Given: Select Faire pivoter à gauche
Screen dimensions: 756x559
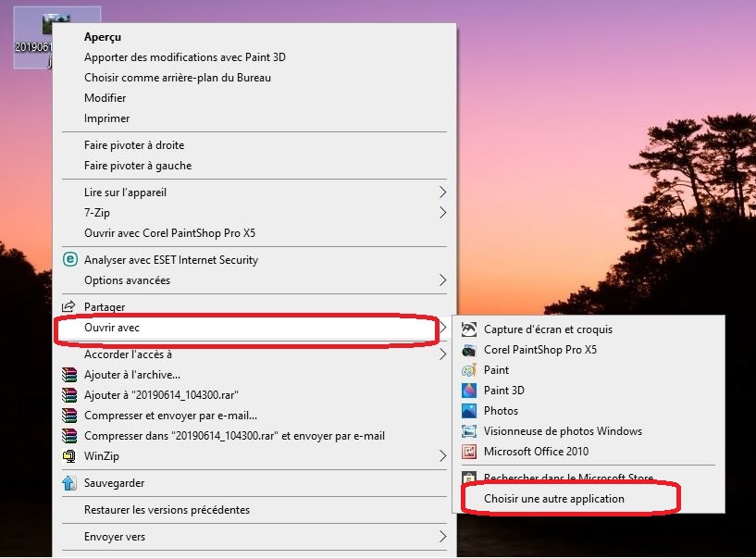Looking at the screenshot, I should [254, 166].
